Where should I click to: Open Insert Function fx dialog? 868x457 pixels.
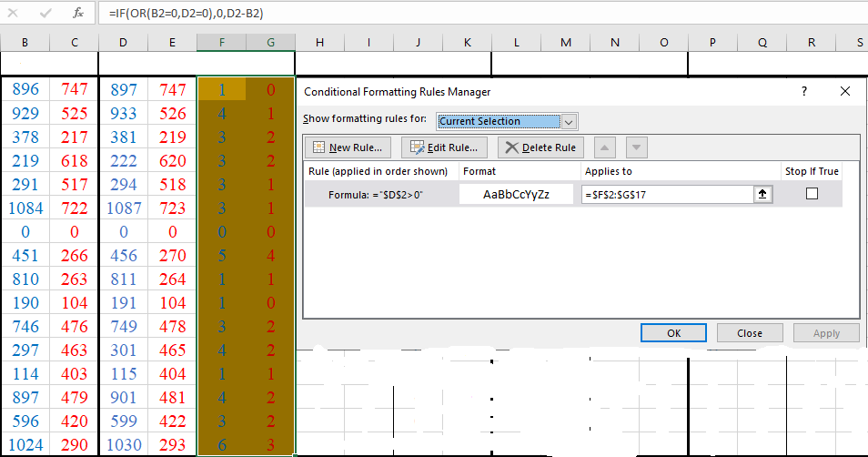point(78,13)
